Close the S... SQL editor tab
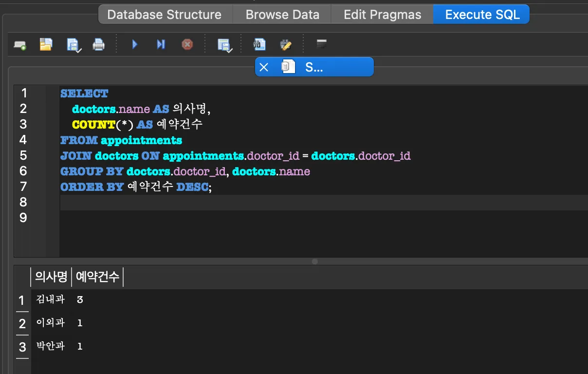 tap(264, 67)
